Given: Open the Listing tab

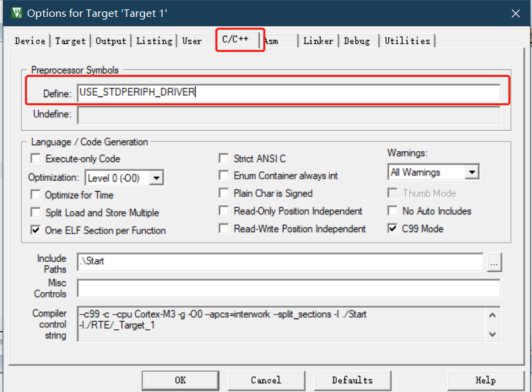Looking at the screenshot, I should 154,41.
